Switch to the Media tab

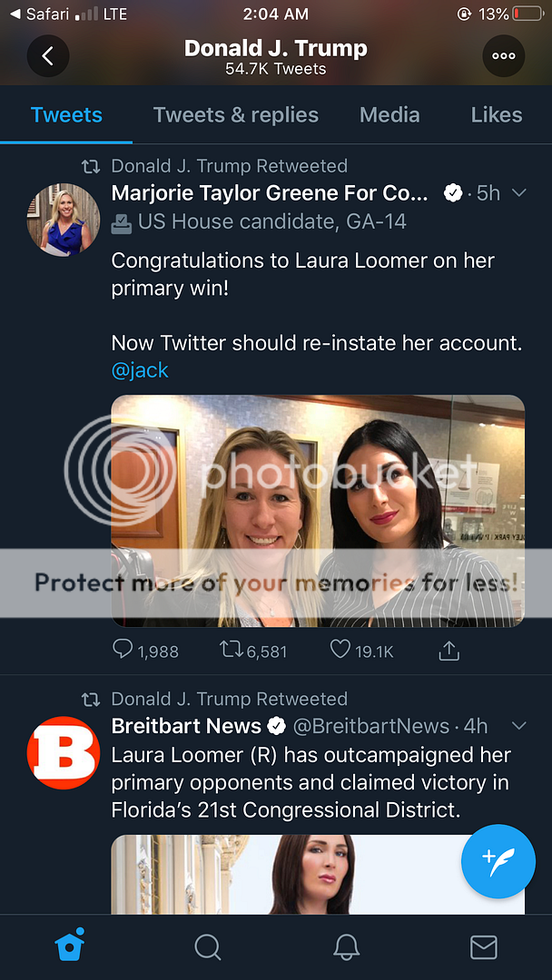[389, 115]
